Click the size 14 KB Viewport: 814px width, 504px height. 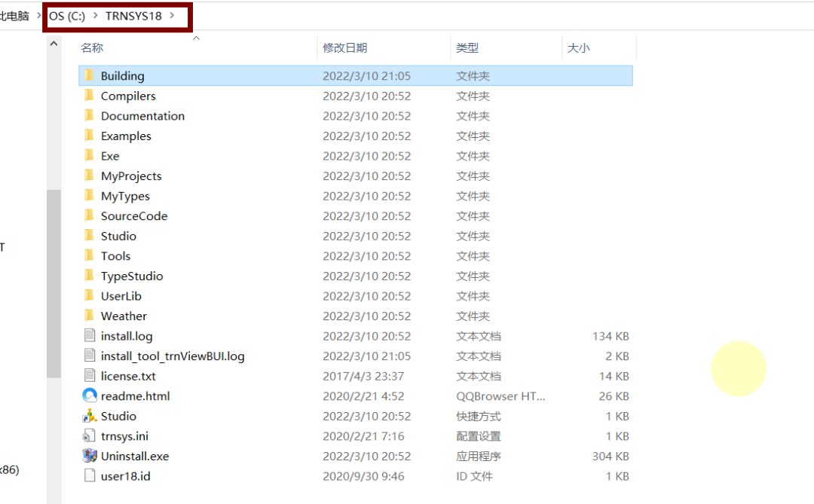point(614,377)
